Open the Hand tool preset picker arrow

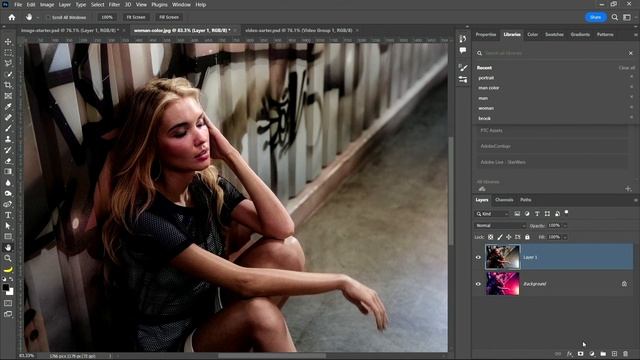pyautogui.click(x=38, y=18)
